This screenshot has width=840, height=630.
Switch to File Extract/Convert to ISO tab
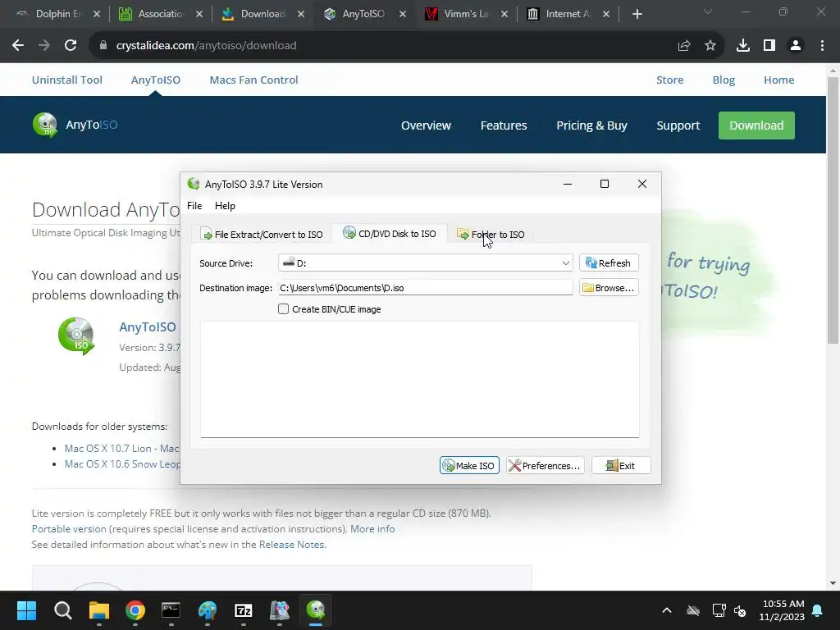[262, 234]
